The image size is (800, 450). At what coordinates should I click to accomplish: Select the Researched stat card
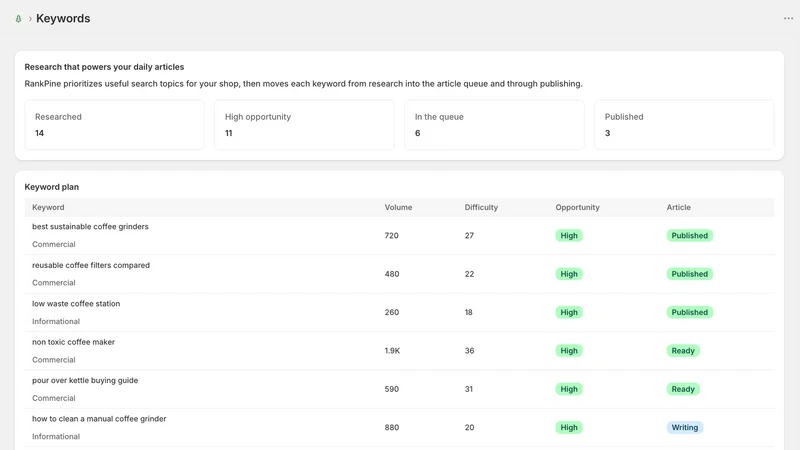point(114,125)
